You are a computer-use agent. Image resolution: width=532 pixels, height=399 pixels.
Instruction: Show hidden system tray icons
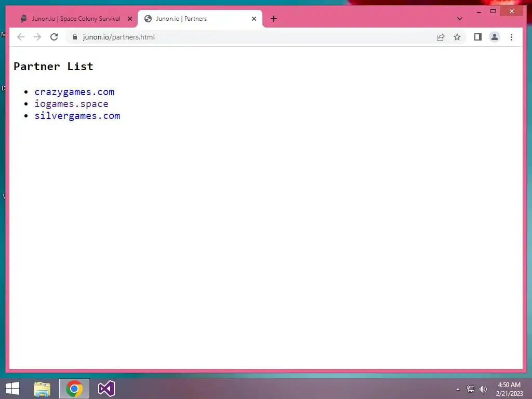click(x=458, y=389)
